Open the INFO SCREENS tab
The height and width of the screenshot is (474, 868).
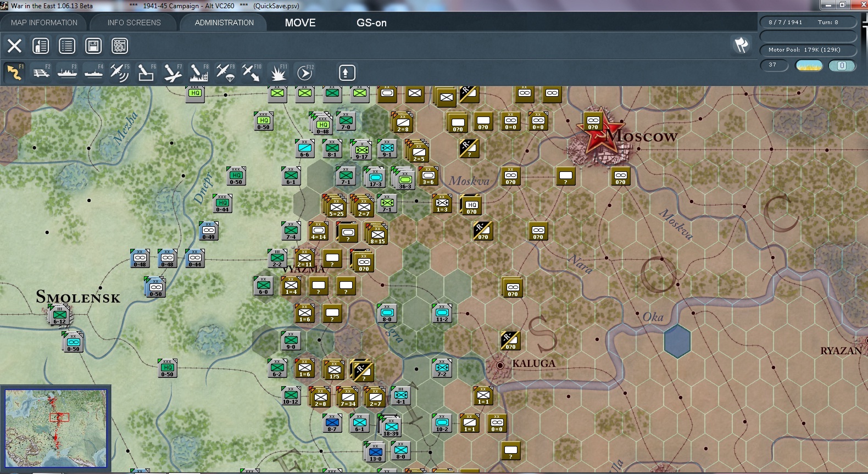click(134, 23)
